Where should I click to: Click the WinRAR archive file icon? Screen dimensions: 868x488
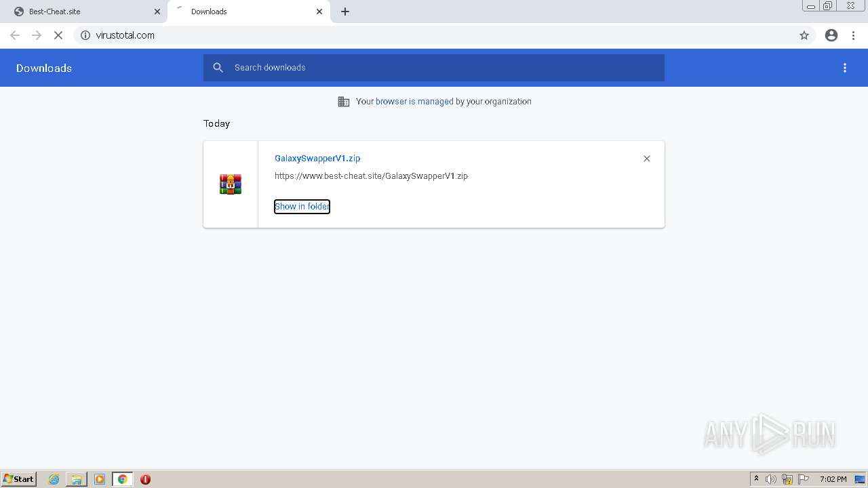[231, 184]
